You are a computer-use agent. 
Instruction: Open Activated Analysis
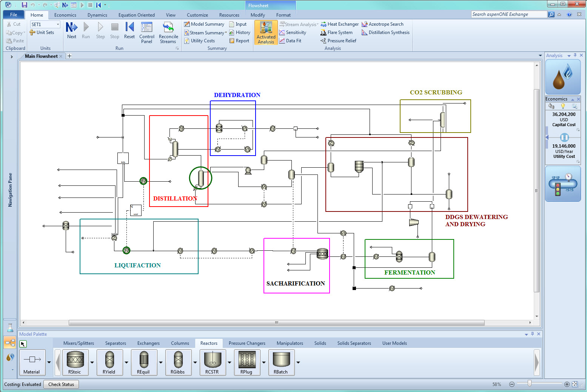266,32
